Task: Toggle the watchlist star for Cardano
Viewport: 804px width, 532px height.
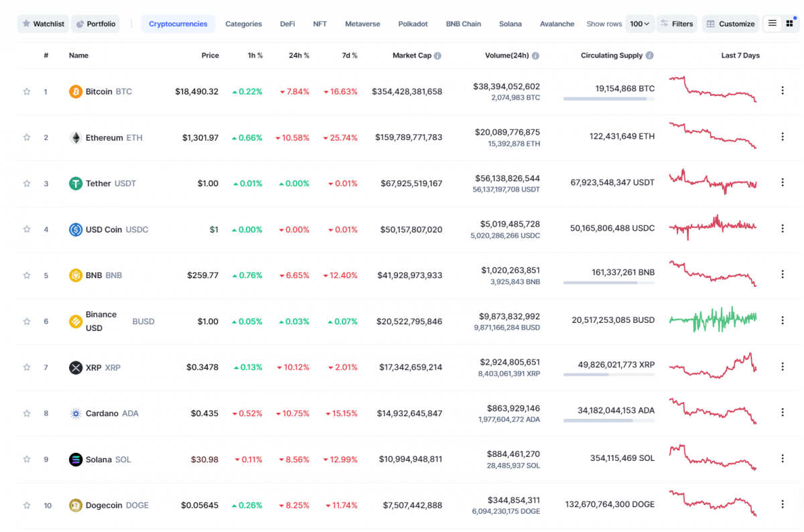Action: click(27, 413)
